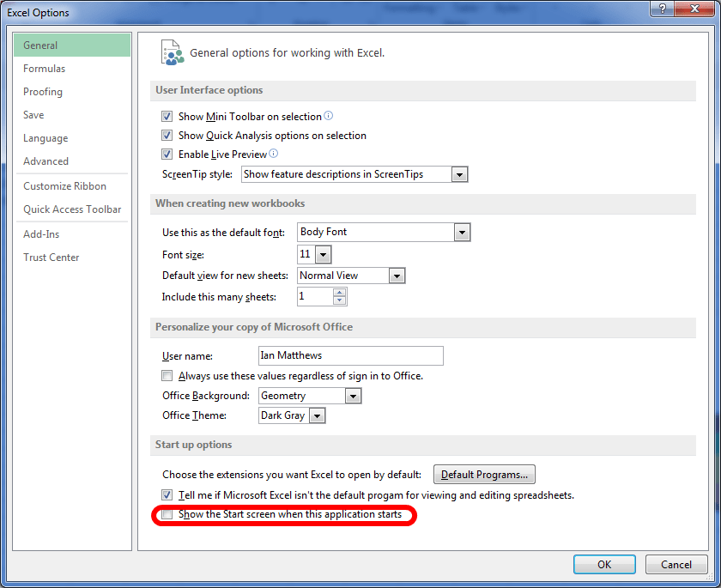Click the General options icon in header
The width and height of the screenshot is (721, 588).
(172, 52)
